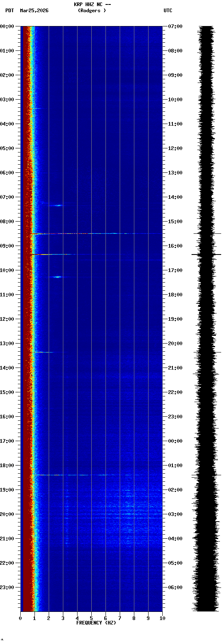
Task: Click the '03:00' PDT time label
Action: pyautogui.click(x=7, y=100)
